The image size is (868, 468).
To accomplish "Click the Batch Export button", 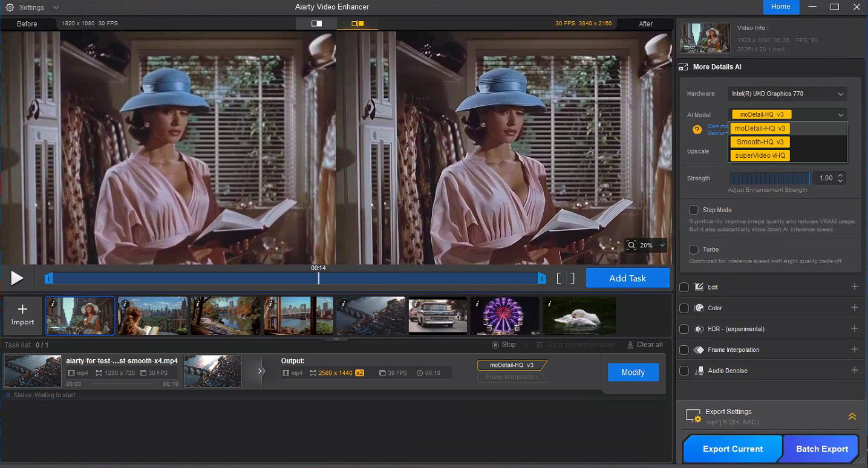I will tap(821, 449).
